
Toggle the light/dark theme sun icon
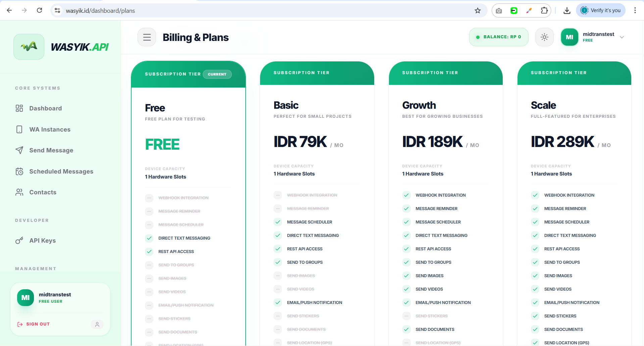tap(544, 37)
